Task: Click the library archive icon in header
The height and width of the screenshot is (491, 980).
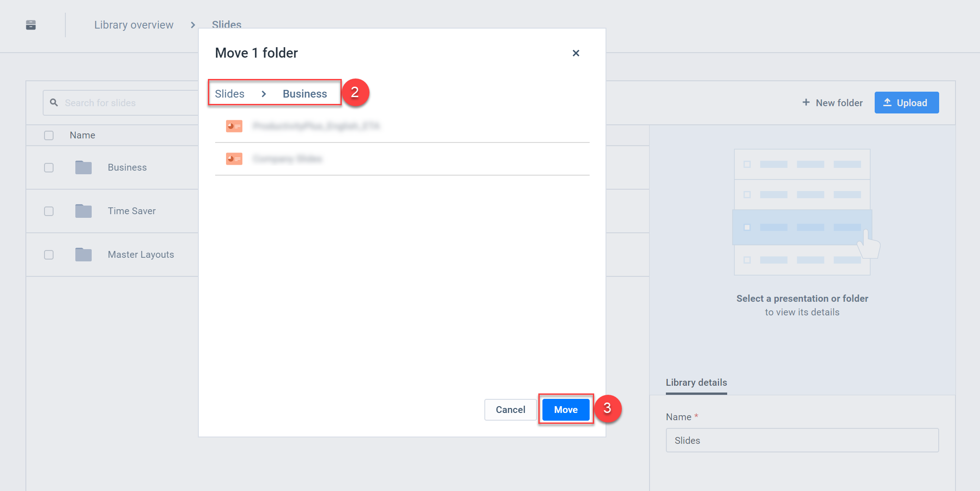Action: coord(31,25)
